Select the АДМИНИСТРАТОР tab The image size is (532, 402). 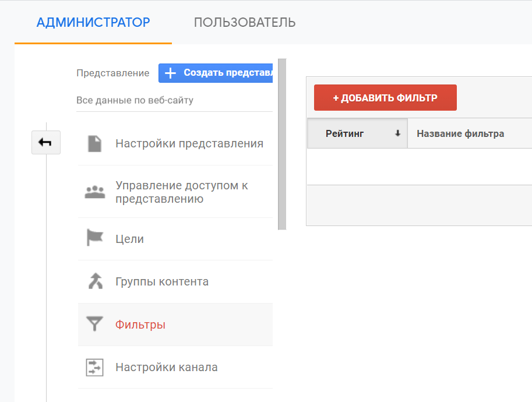tap(93, 23)
